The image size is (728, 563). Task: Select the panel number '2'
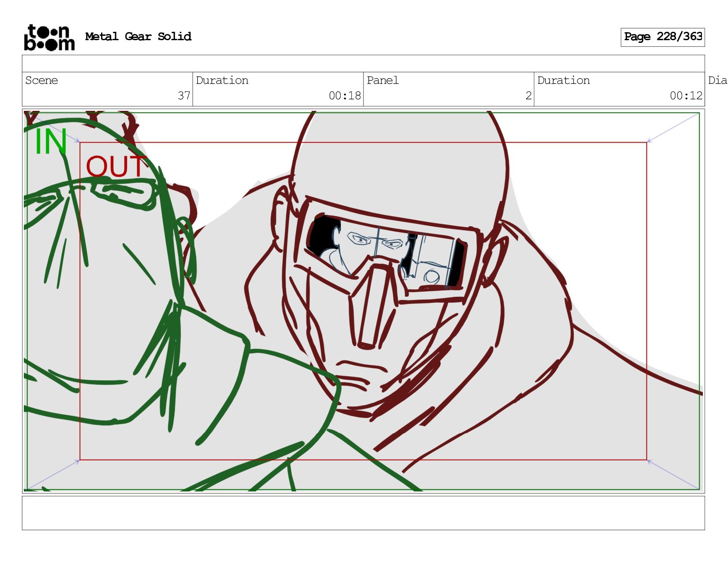coord(528,95)
